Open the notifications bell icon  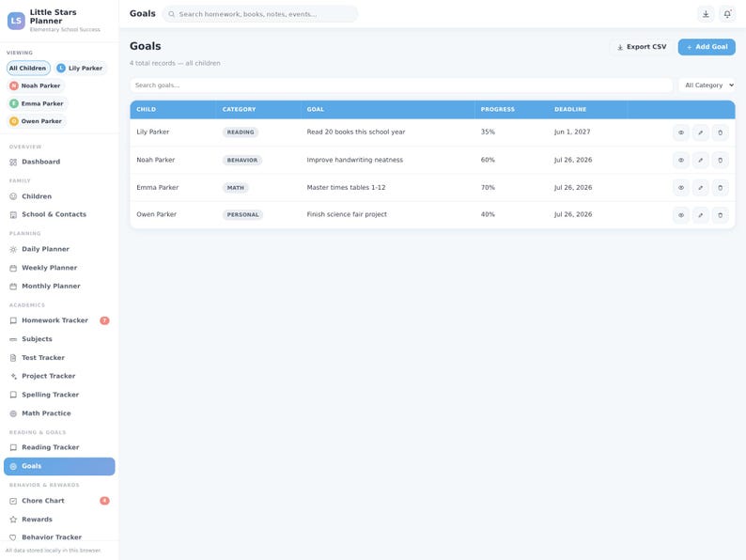click(727, 14)
